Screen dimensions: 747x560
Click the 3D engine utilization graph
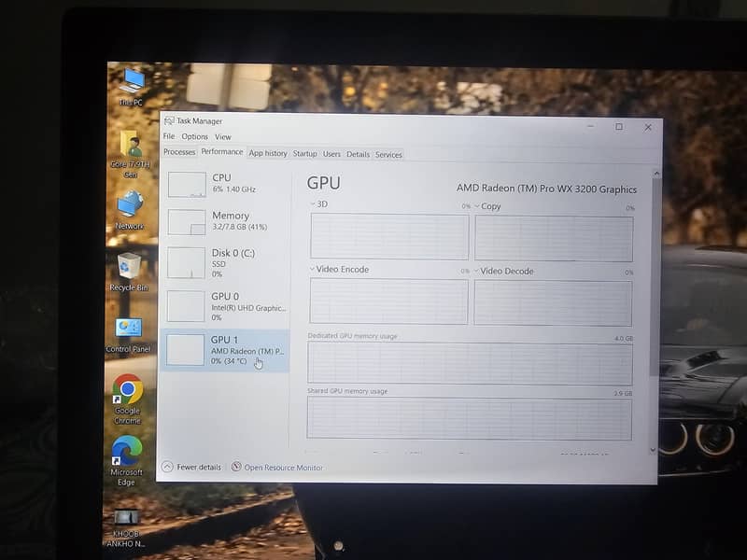[389, 237]
